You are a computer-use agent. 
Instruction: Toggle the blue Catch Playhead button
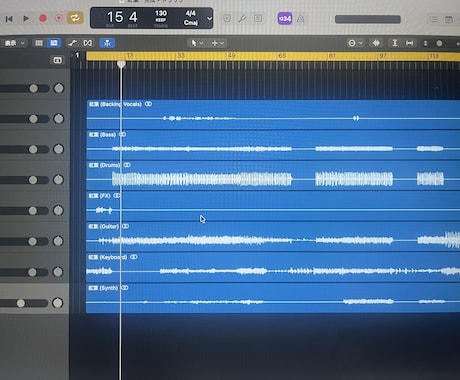(x=107, y=43)
